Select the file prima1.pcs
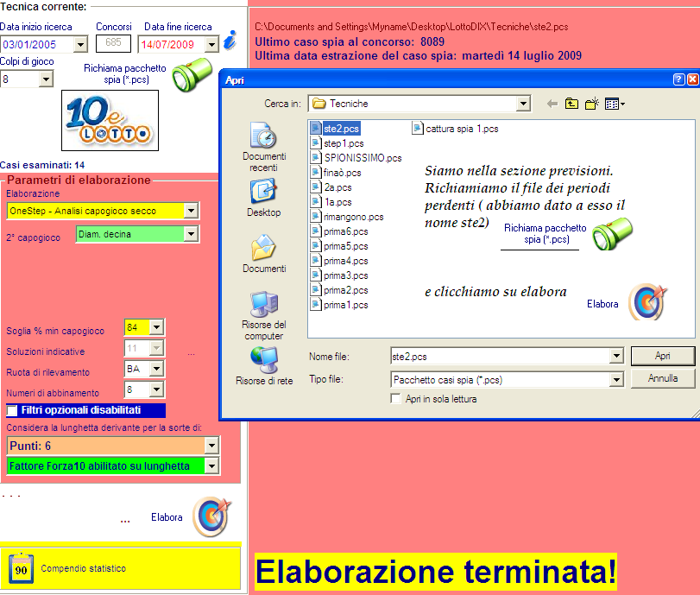 (340, 305)
